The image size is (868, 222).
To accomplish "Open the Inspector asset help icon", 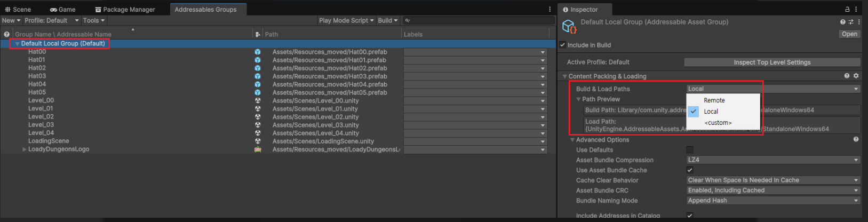I will [x=842, y=22].
